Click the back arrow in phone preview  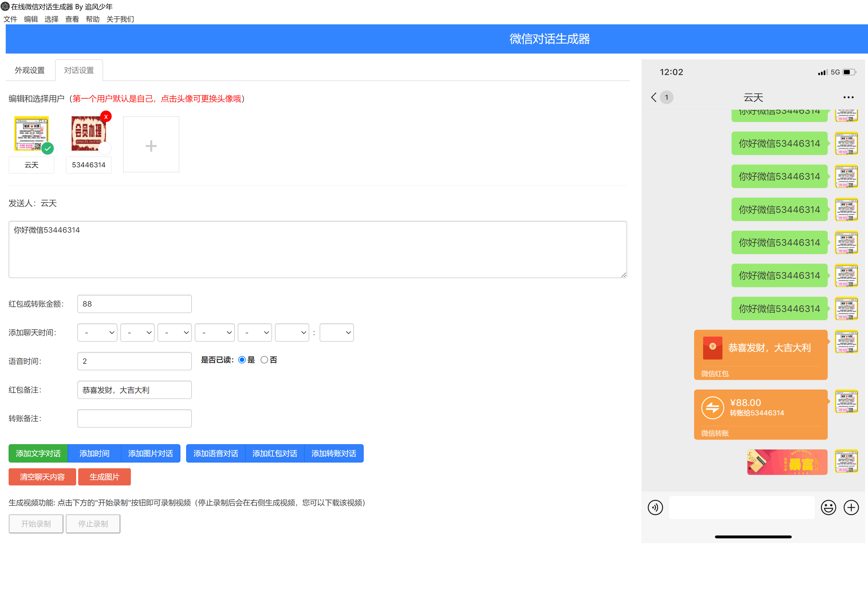tap(654, 97)
